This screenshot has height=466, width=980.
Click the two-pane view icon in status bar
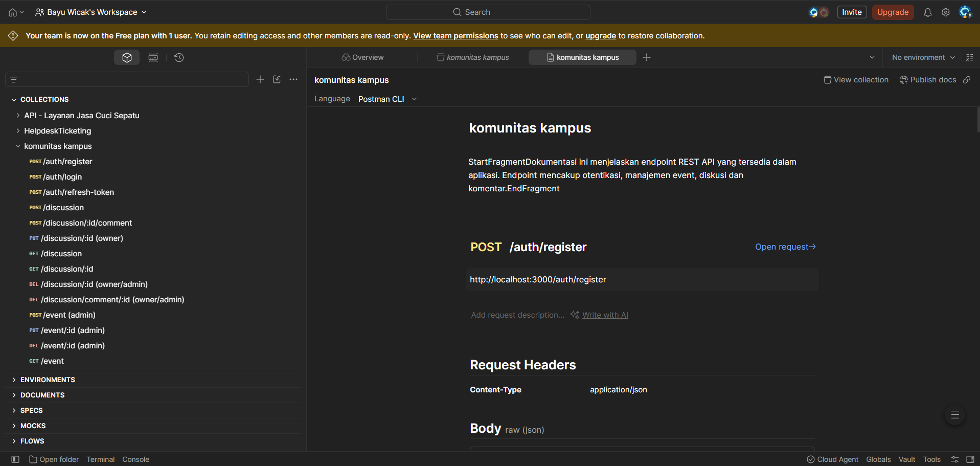(x=955, y=459)
